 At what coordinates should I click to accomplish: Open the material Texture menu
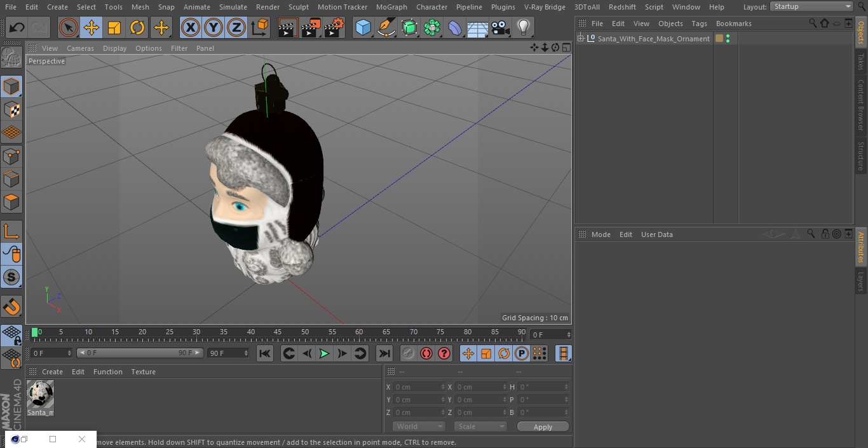(143, 372)
